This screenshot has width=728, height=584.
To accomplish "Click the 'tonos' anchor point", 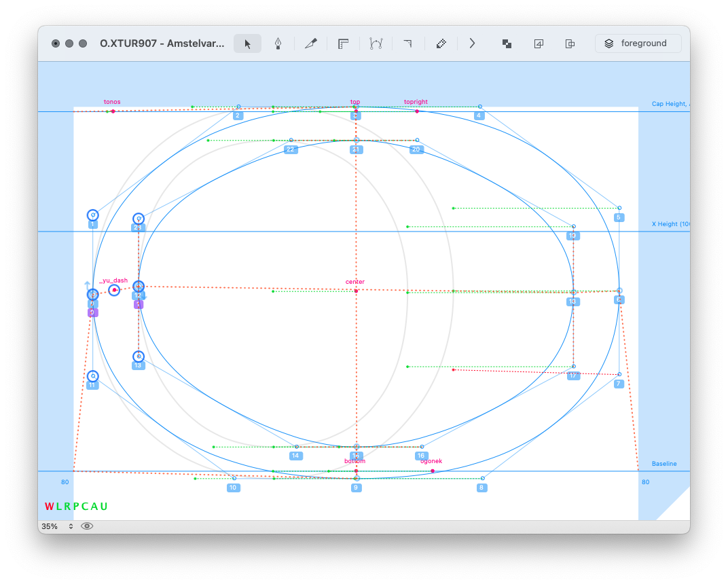I will click(x=113, y=111).
